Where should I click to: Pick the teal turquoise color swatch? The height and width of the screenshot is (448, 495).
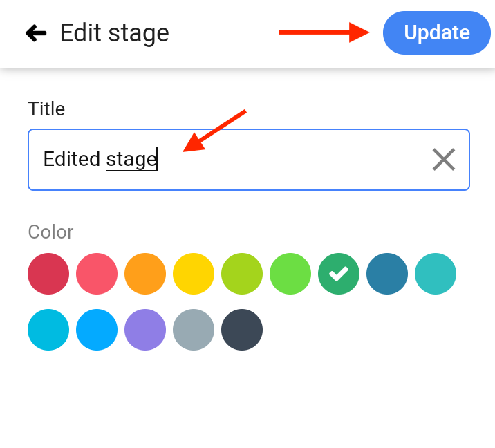click(x=436, y=274)
